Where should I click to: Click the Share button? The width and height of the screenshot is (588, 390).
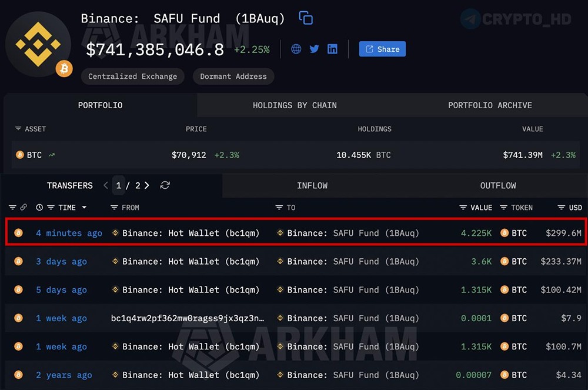[x=382, y=49]
